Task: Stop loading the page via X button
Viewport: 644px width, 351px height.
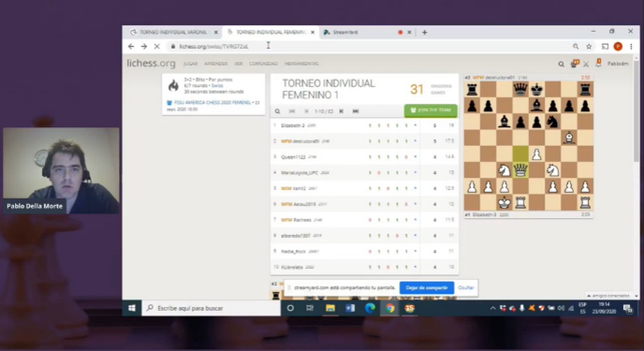Action: 157,47
